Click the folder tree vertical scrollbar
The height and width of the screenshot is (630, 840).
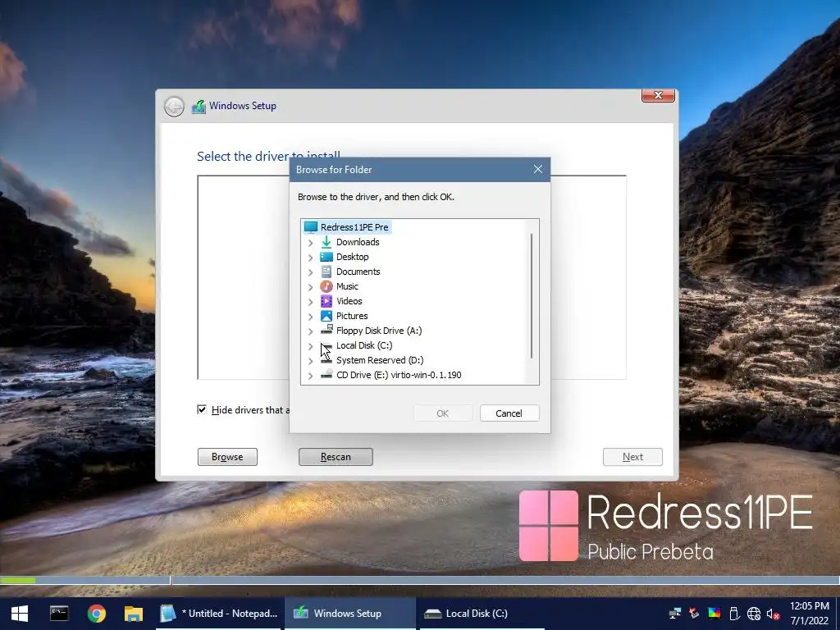(532, 295)
